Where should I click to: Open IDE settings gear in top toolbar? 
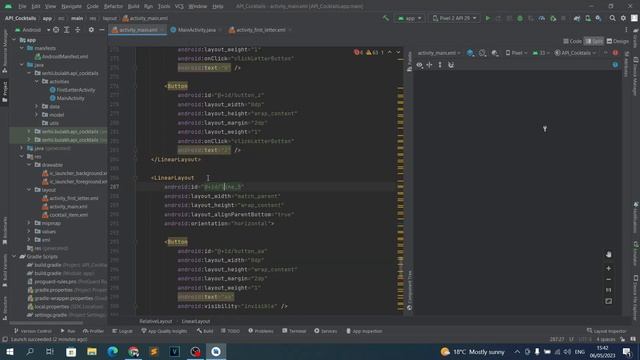coord(623,18)
